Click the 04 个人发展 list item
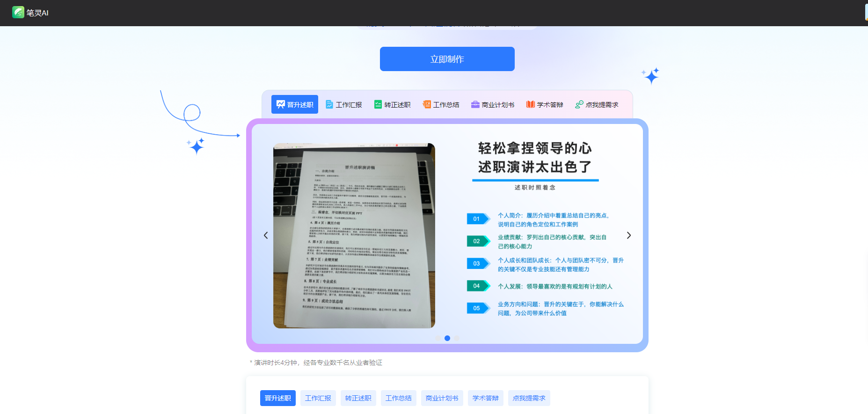Screen dimensions: 868x414 [540, 286]
